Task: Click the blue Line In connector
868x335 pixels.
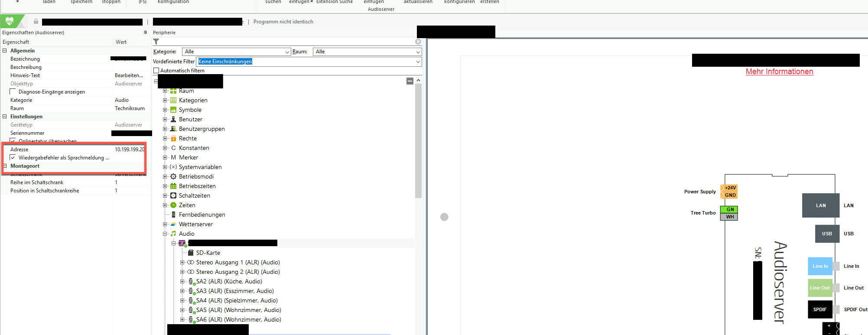Action: point(820,266)
